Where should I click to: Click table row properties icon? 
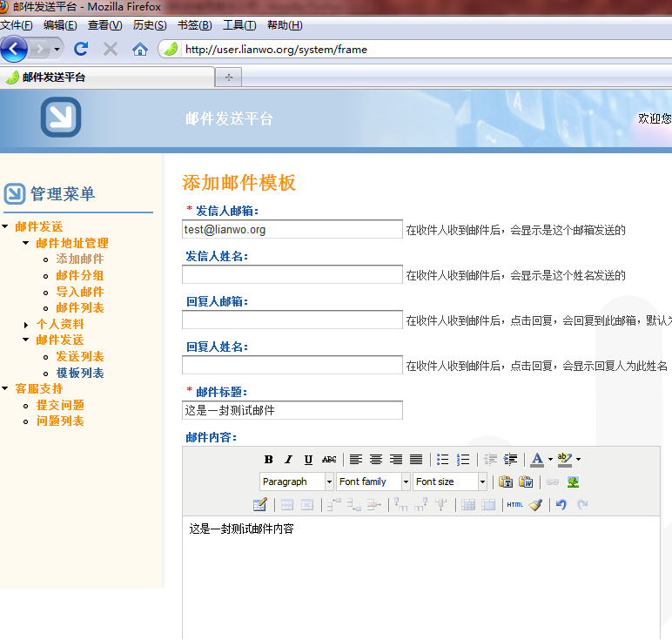287,505
